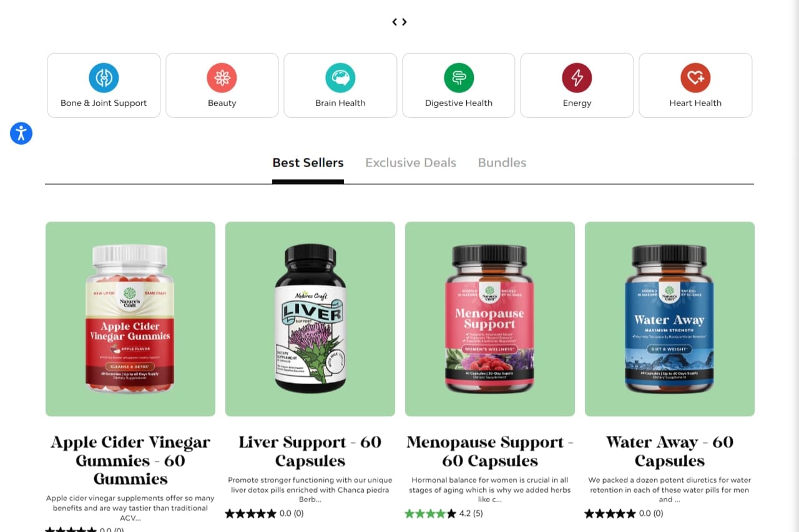Click the next slide right chevron

404,22
